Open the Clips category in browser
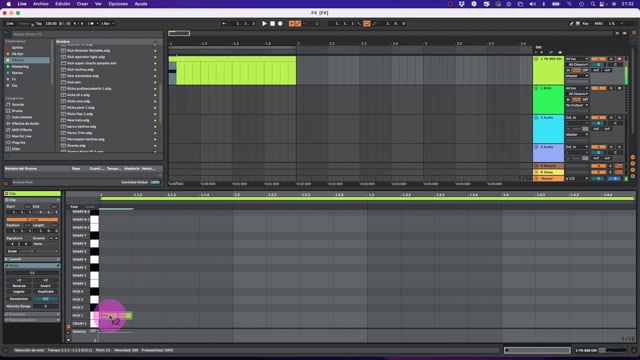Image resolution: width=640 pixels, height=360 pixels. coord(16,149)
